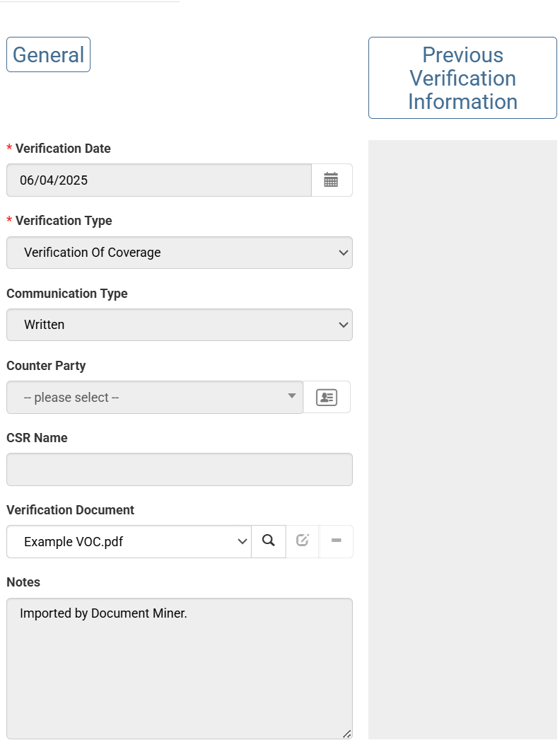Image resolution: width=560 pixels, height=745 pixels.
Task: Expand the Example VOC.pdf document dropdown
Action: pos(129,541)
